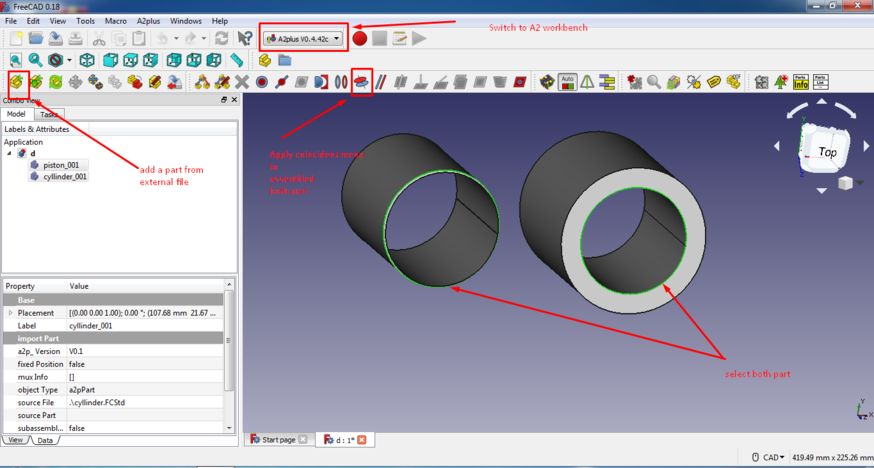874x468 pixels.
Task: Click the Refresh recompute icon
Action: (x=222, y=38)
